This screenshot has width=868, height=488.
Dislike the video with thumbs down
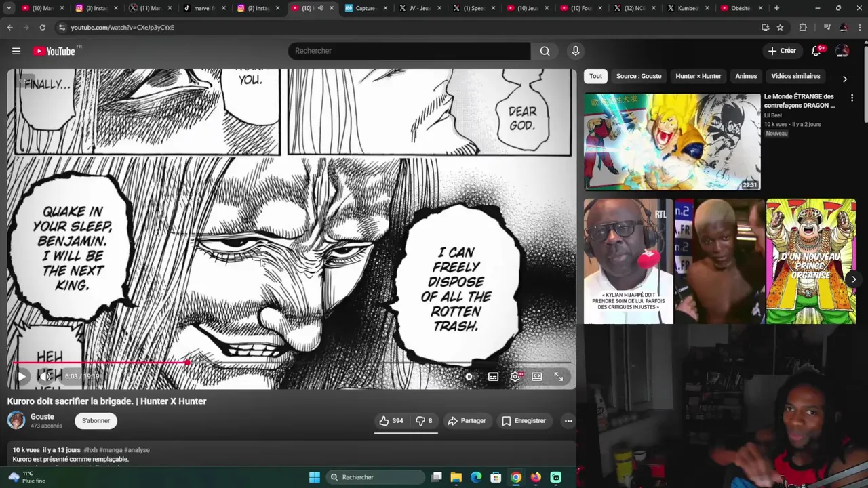pyautogui.click(x=424, y=421)
